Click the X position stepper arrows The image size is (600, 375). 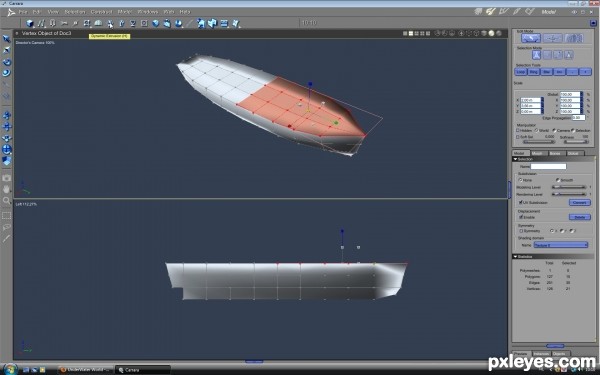542,100
